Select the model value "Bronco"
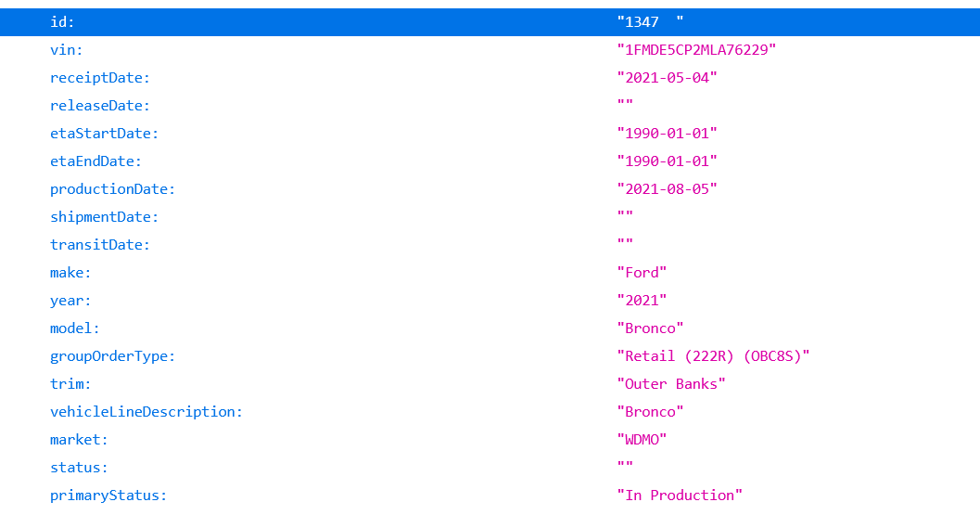This screenshot has width=980, height=515. [650, 328]
